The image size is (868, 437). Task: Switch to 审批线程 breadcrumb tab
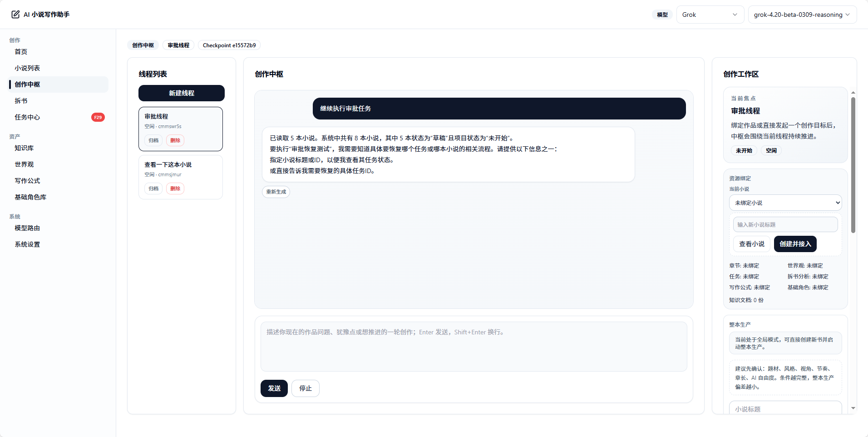coord(178,45)
